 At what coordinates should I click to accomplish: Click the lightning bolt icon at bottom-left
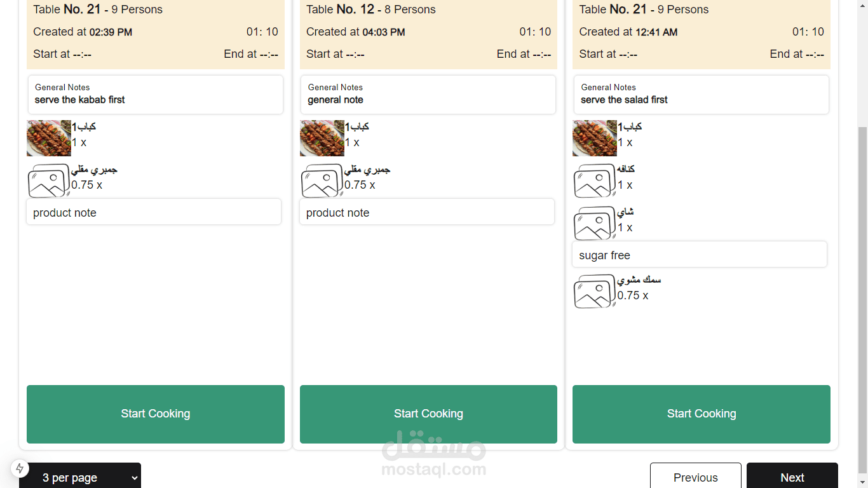tap(20, 469)
